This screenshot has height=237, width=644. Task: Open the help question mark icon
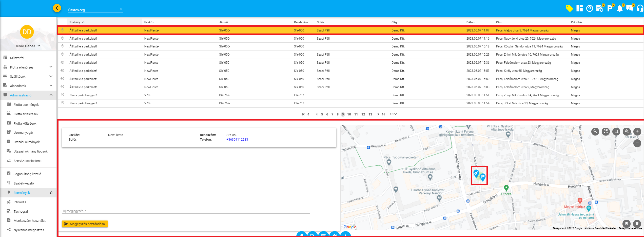pyautogui.click(x=590, y=9)
